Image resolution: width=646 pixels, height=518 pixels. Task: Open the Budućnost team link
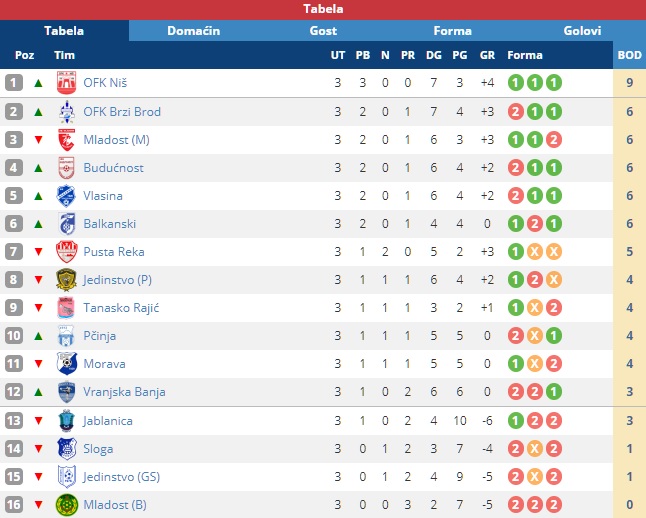[x=113, y=168]
